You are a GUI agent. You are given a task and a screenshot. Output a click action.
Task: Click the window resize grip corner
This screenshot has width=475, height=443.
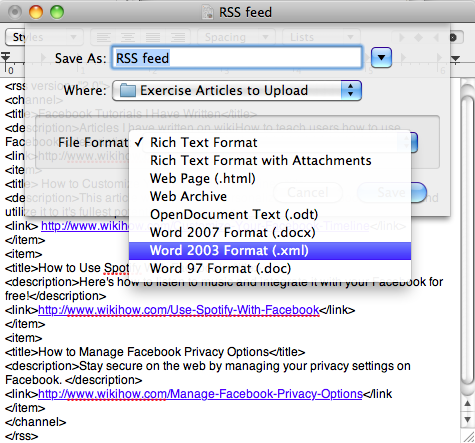(468, 437)
